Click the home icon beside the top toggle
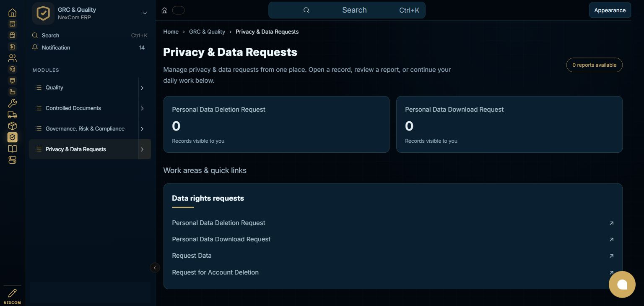Viewport: 644px width, 306px height. 165,10
